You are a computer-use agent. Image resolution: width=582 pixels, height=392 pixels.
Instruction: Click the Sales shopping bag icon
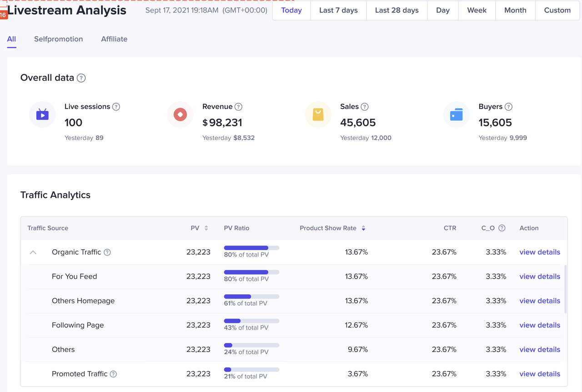318,115
